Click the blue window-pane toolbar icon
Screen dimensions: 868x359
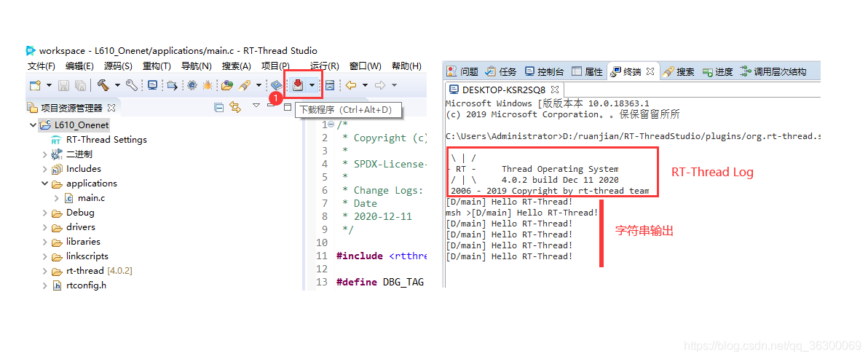(x=329, y=85)
